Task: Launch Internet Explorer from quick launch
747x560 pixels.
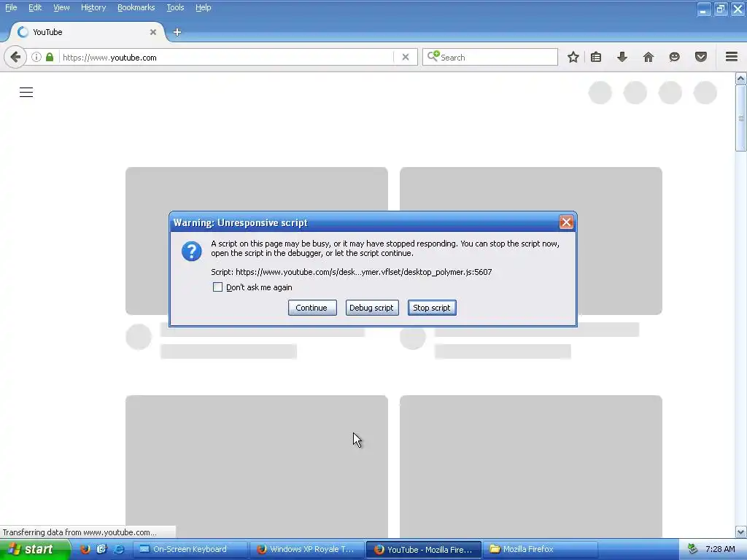Action: tap(119, 549)
